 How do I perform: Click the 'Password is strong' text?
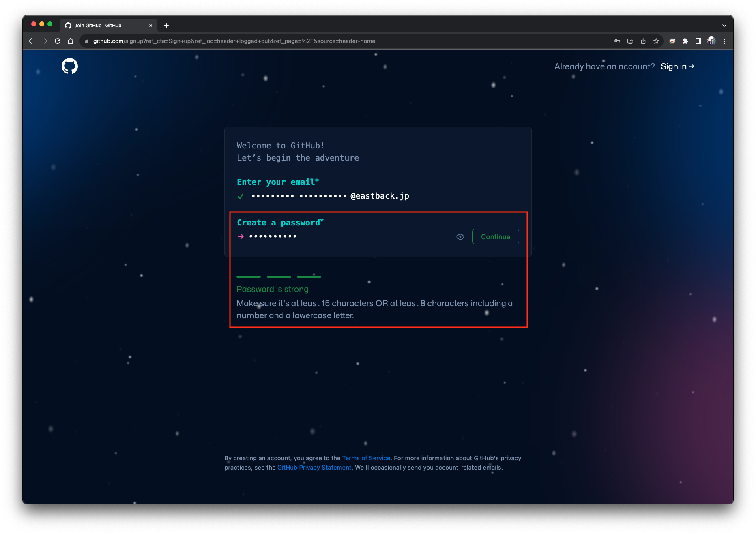(x=273, y=289)
